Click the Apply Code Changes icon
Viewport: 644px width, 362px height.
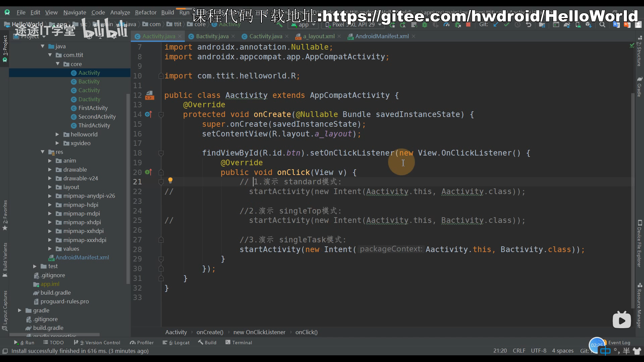coord(414,24)
